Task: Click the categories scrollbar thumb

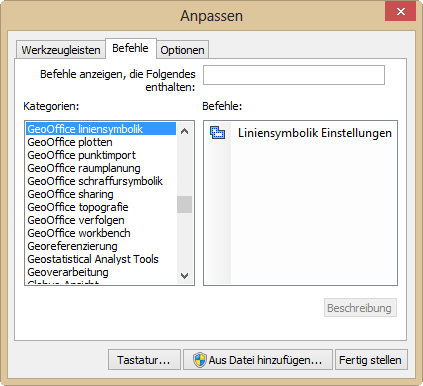Action: pos(184,204)
